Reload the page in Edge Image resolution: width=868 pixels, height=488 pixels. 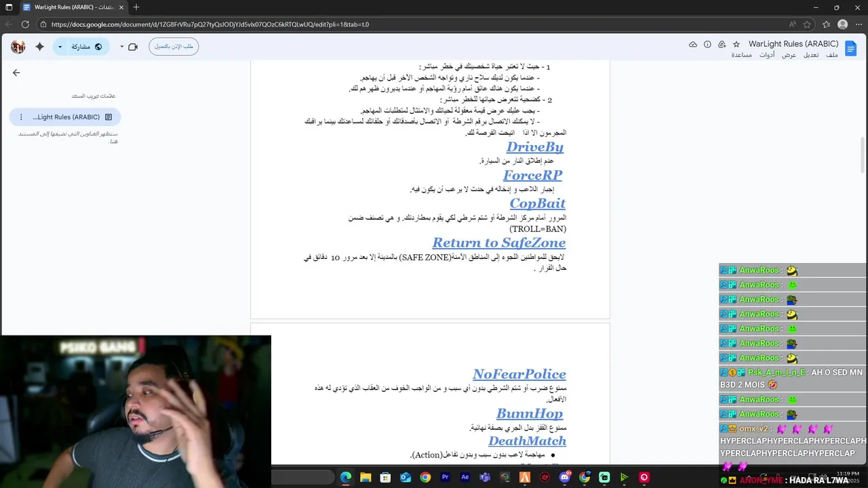25,24
